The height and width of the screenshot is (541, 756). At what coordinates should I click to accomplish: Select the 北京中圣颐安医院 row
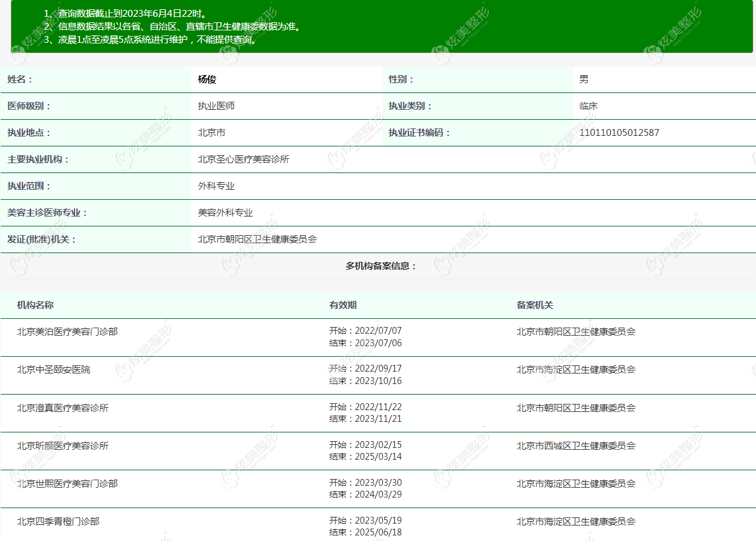[x=378, y=375]
